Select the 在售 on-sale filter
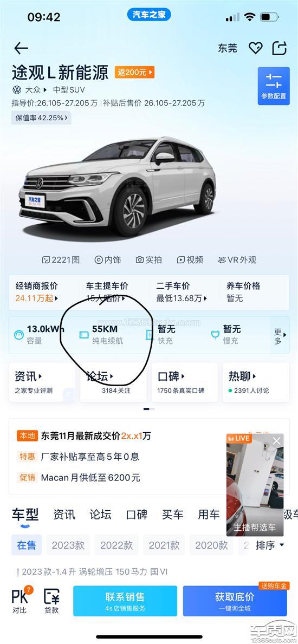 27,545
